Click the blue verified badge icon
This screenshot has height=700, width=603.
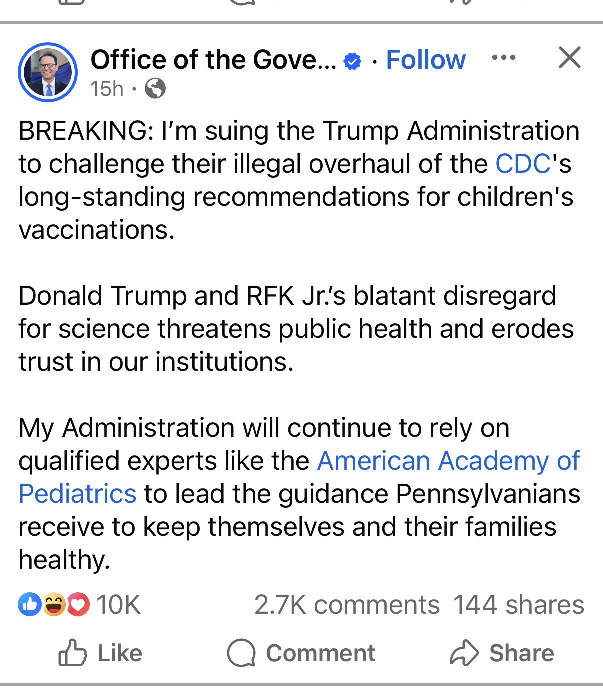(353, 61)
